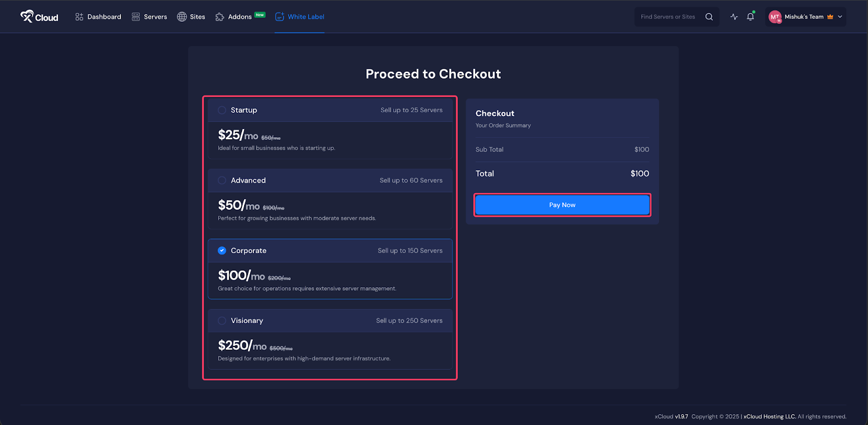This screenshot has width=868, height=425.
Task: Click the xCloud logo
Action: [x=39, y=17]
